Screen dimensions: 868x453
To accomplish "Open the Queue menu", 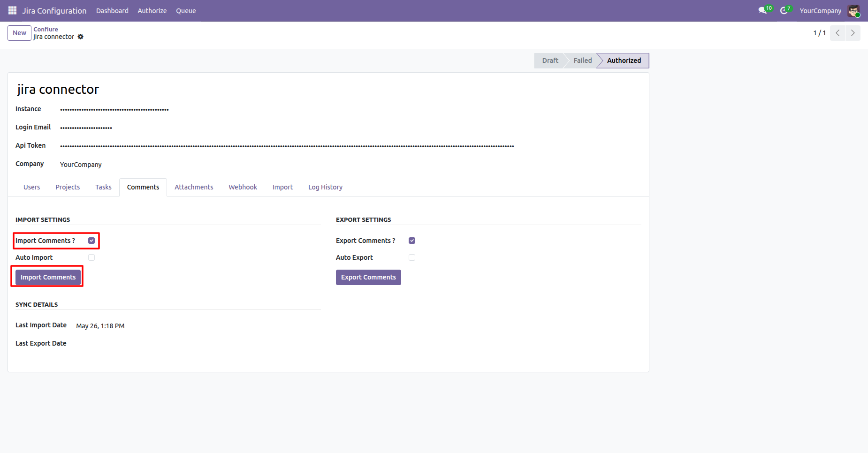I will click(x=186, y=11).
